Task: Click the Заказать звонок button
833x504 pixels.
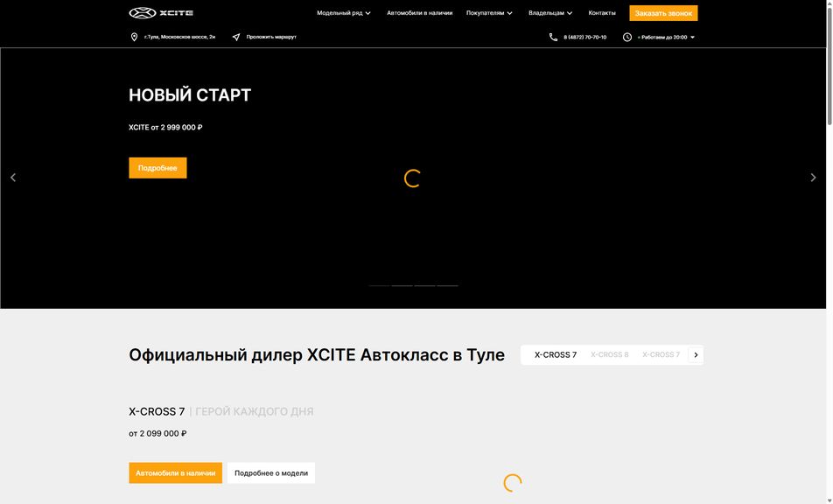Action: (663, 13)
